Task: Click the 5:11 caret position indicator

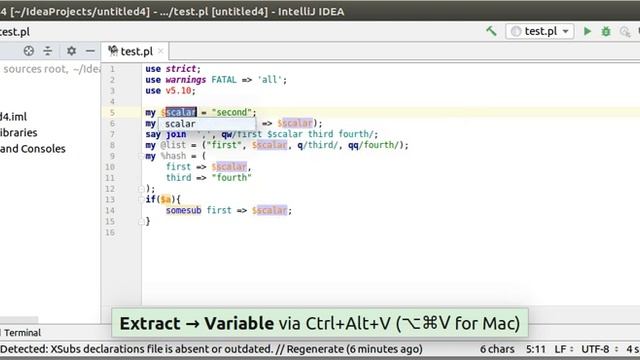Action: tap(536, 349)
